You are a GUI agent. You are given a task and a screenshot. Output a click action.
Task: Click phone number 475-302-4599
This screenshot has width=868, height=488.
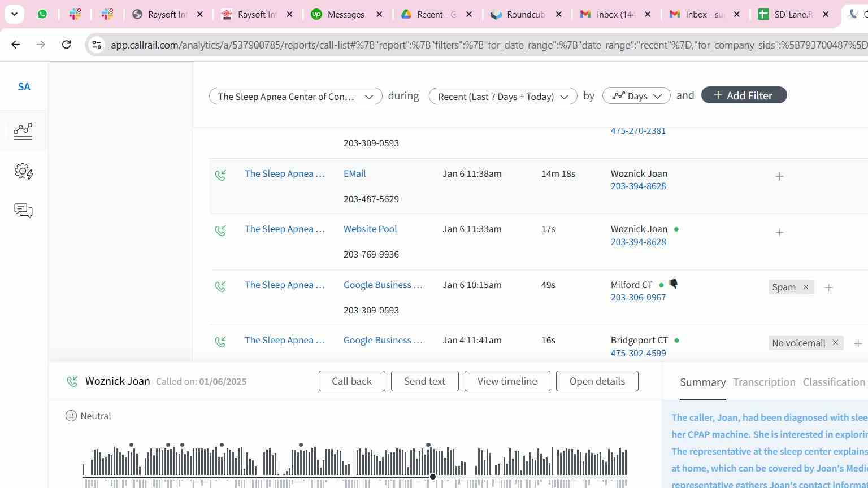tap(638, 353)
